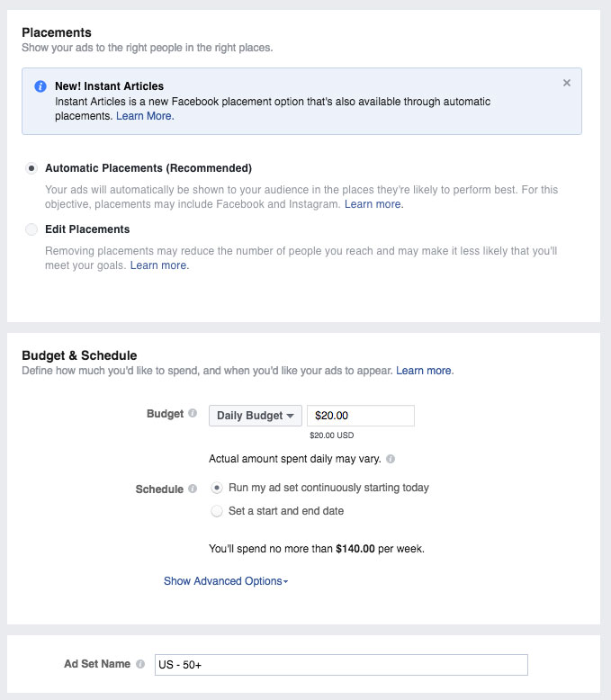Click info icon beside 'Actual amount spent daily may vary'
611x700 pixels.
(x=390, y=459)
